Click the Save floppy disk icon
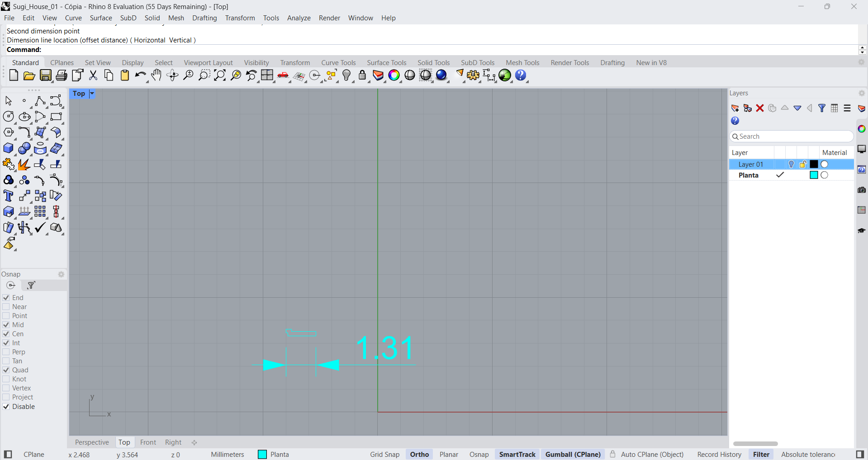This screenshot has height=460, width=868. pos(46,75)
